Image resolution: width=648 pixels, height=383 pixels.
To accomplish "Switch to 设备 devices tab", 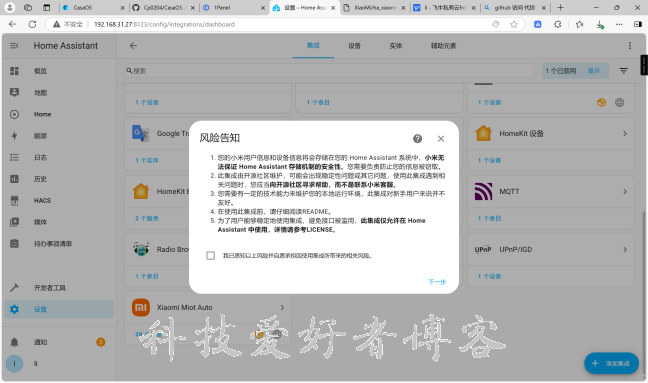I will (355, 46).
